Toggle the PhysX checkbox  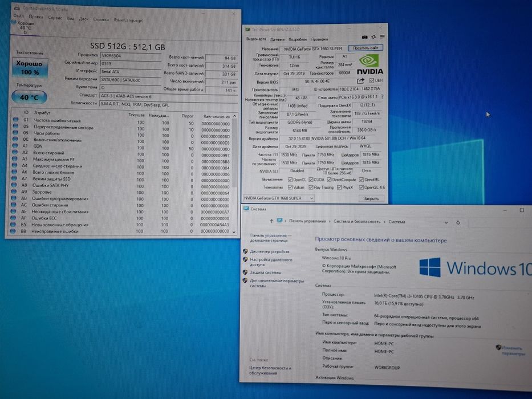[x=339, y=188]
